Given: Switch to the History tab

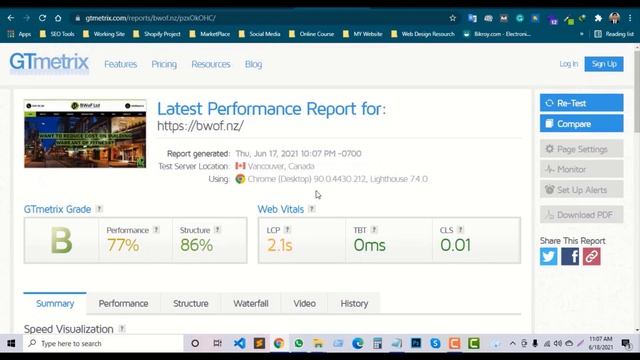Looking at the screenshot, I should (x=354, y=303).
